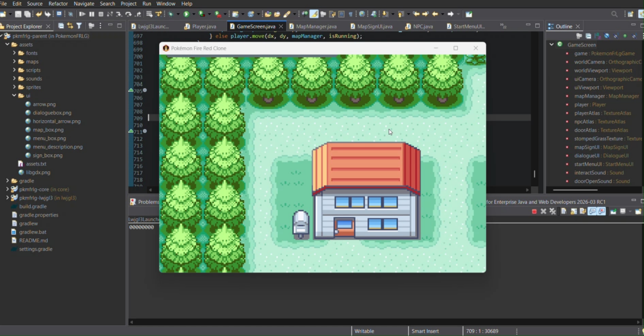Click the Smart Insert status bar entry
The height and width of the screenshot is (336, 644).
425,331
